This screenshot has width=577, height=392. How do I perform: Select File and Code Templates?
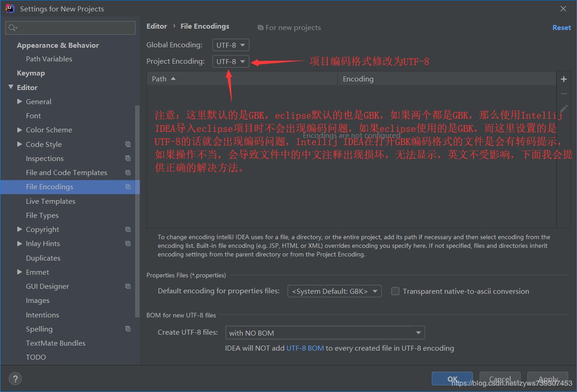tap(66, 172)
